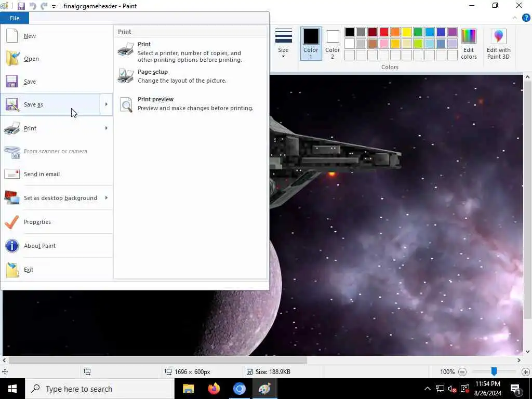The width and height of the screenshot is (532, 399).
Task: Open Customize Quick Access Toolbar dropdown
Action: 54,6
